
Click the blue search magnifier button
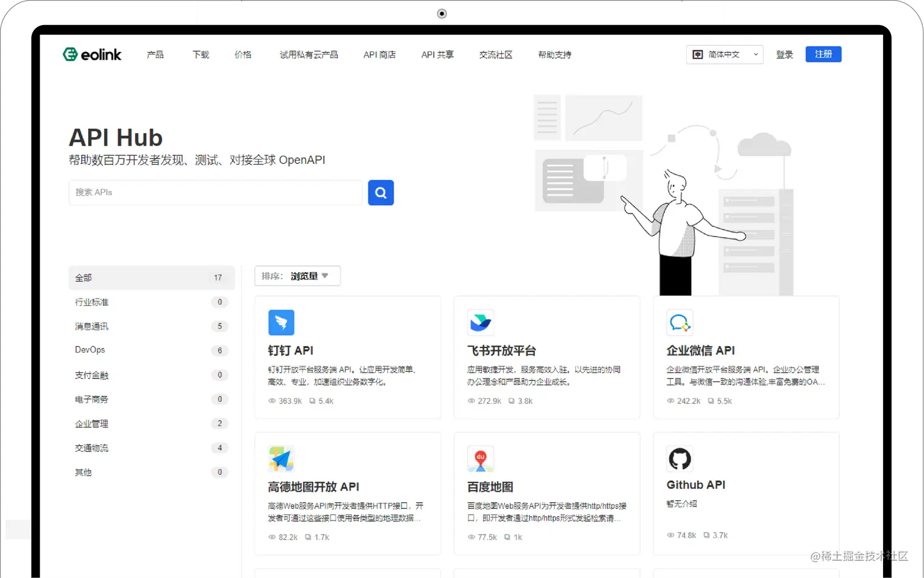click(380, 193)
